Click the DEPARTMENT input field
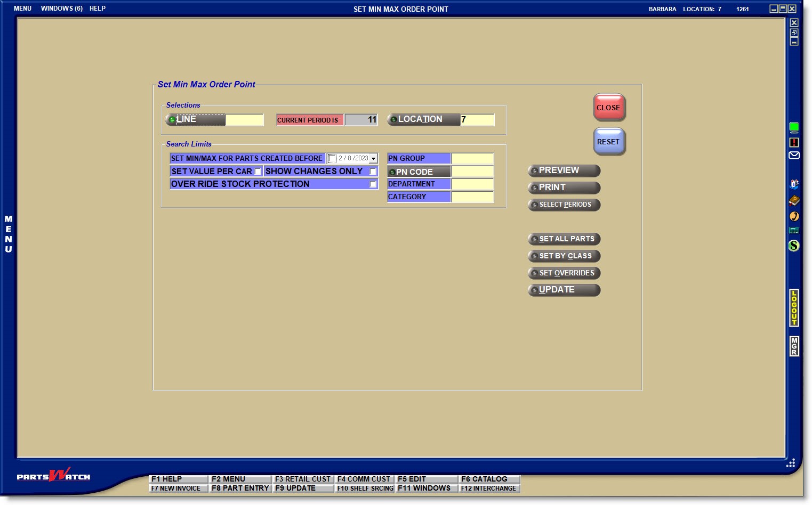Viewport: 812px width, 505px height. coord(472,184)
